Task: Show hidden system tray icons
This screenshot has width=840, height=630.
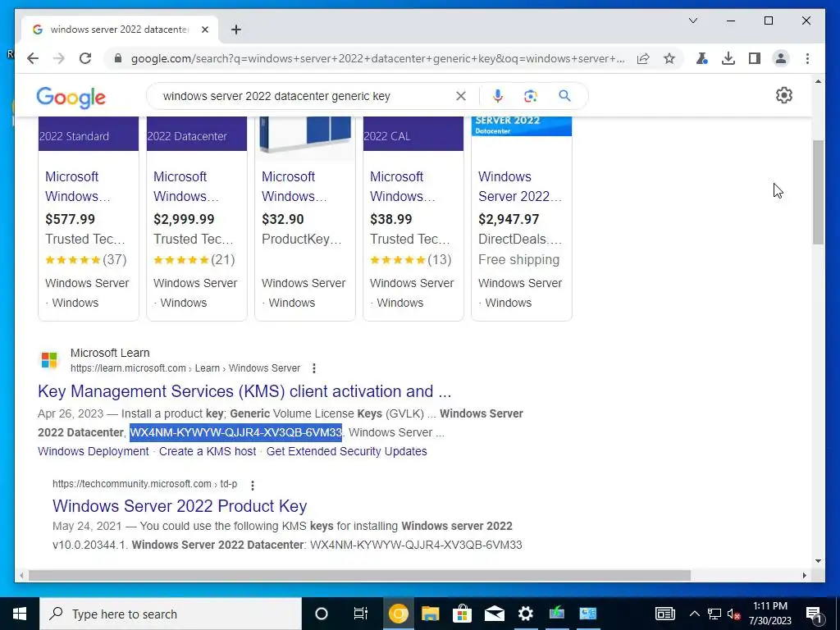Action: pyautogui.click(x=694, y=614)
